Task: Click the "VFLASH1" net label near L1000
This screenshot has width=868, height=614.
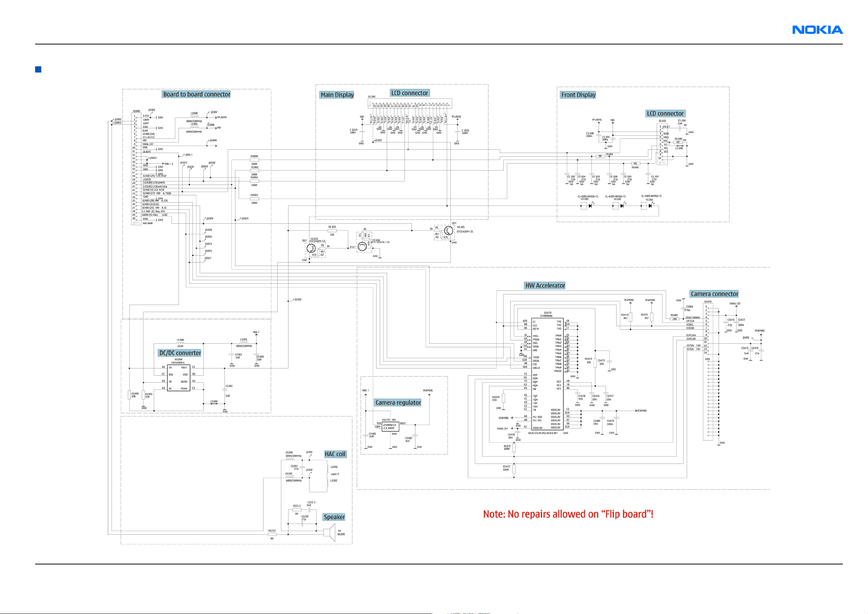Action: (x=222, y=117)
